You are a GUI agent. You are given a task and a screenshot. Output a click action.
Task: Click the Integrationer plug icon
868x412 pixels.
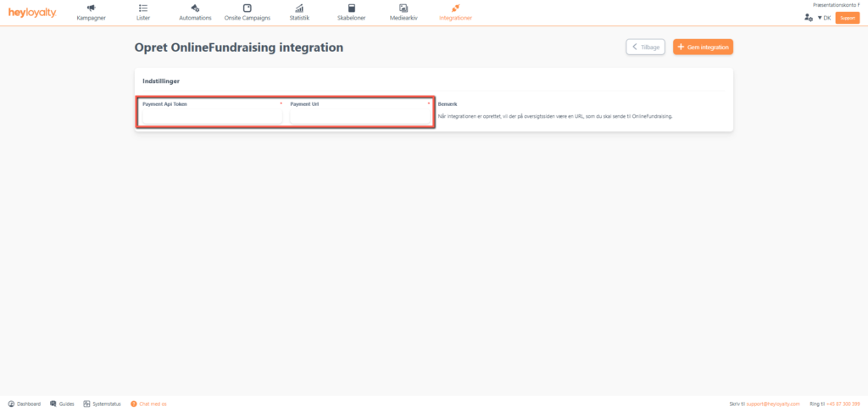(x=456, y=8)
